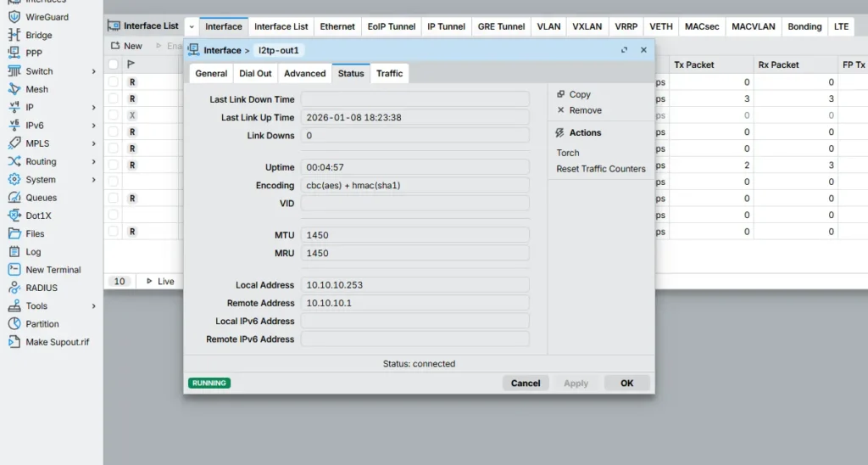
Task: Open the Bridge sidebar icon
Action: pos(14,35)
